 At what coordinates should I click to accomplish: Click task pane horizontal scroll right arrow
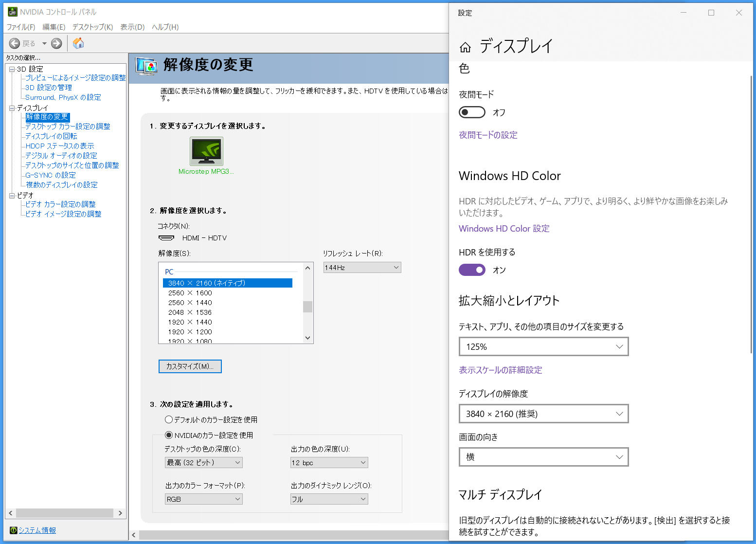(x=120, y=513)
